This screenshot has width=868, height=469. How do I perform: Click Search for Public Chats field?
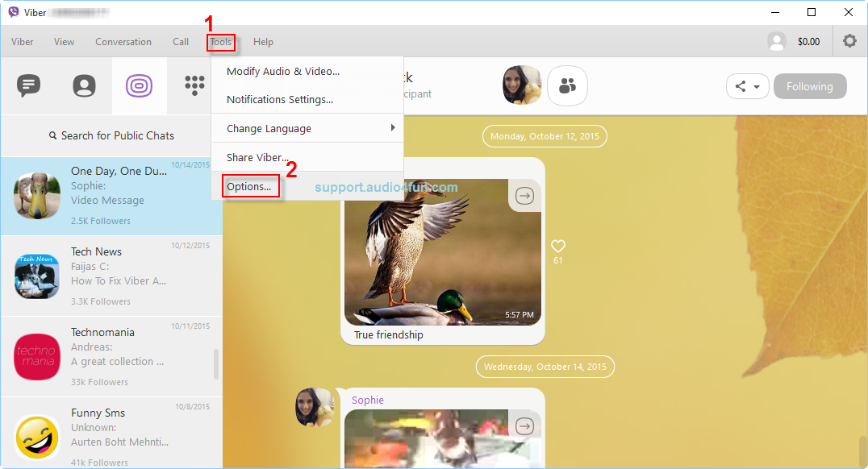pos(111,135)
